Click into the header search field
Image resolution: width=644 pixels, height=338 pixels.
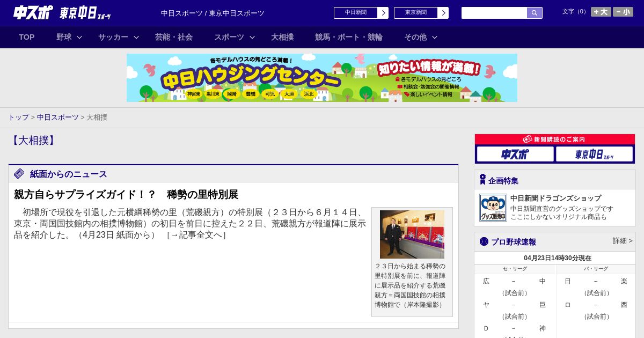click(x=494, y=13)
